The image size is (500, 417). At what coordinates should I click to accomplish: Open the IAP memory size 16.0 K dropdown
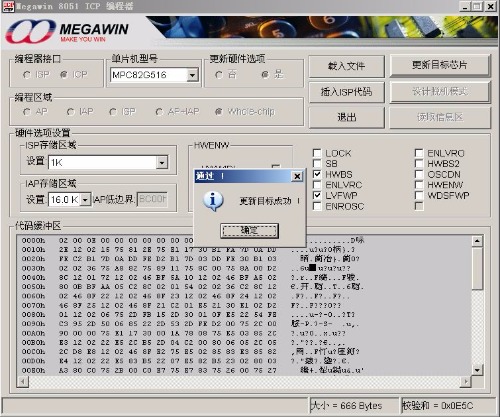tap(85, 200)
